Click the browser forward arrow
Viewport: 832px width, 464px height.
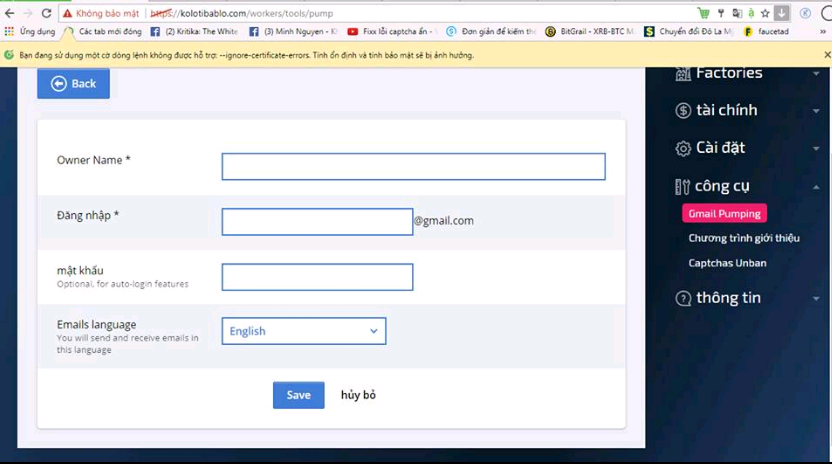28,13
